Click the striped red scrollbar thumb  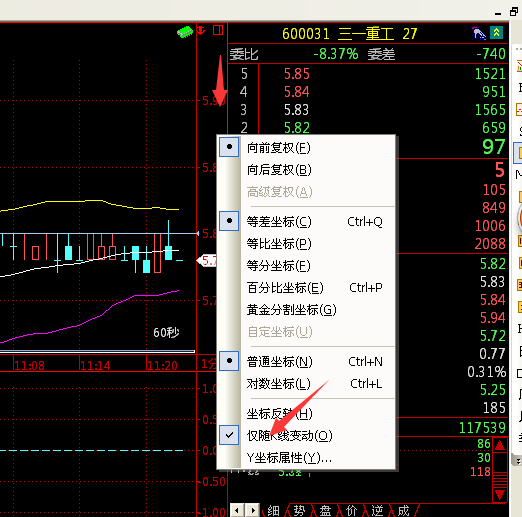pos(500,480)
